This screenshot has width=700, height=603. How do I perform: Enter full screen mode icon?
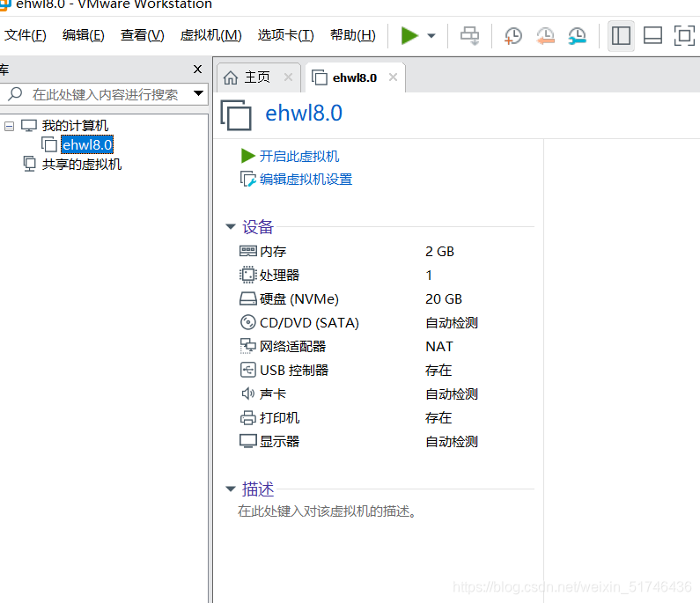[684, 36]
